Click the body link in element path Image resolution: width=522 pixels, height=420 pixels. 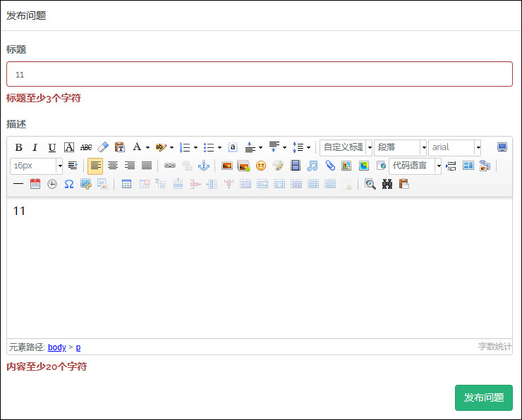point(57,347)
